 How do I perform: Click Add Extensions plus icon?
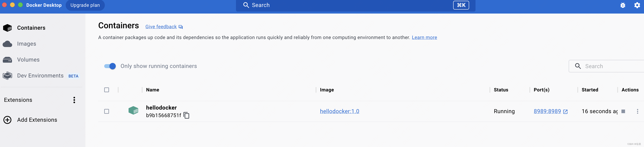[x=8, y=120]
